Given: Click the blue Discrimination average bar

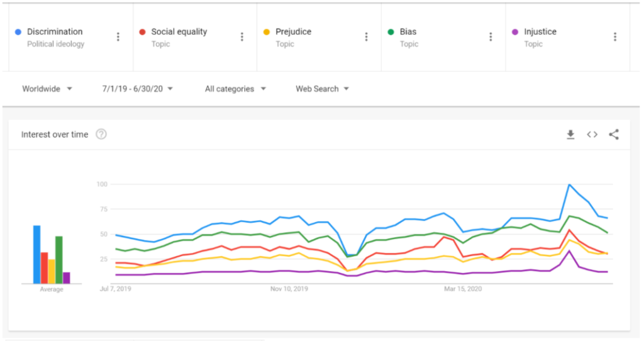Looking at the screenshot, I should tap(37, 254).
